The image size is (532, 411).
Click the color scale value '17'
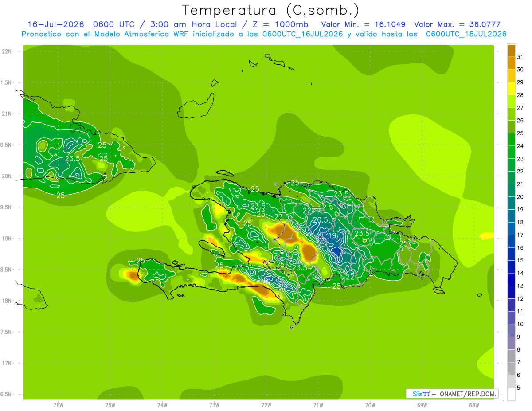click(520, 235)
